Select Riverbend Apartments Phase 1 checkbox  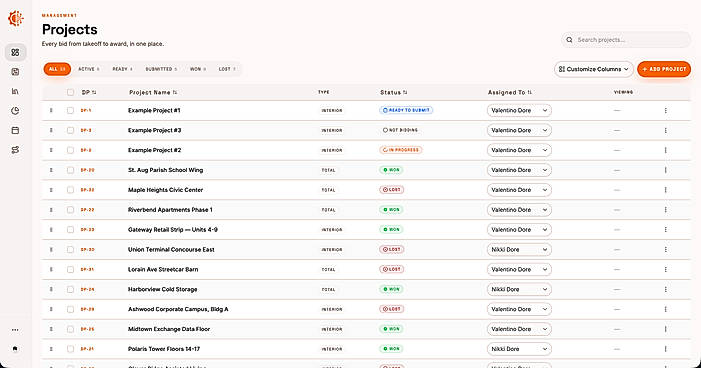[70, 210]
